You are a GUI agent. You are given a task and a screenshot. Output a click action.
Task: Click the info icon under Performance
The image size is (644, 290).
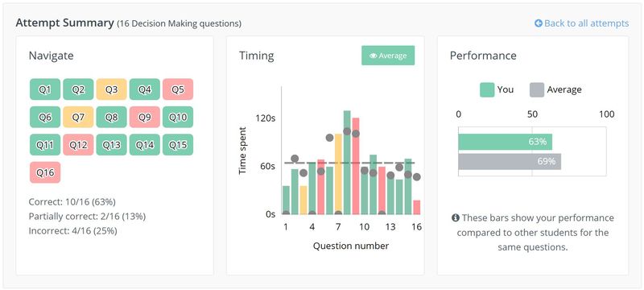(455, 217)
